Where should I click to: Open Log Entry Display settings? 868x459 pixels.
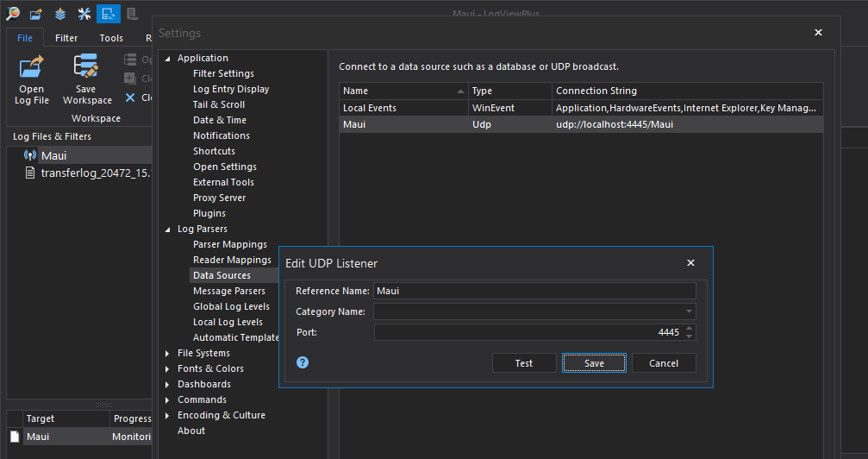tap(231, 89)
